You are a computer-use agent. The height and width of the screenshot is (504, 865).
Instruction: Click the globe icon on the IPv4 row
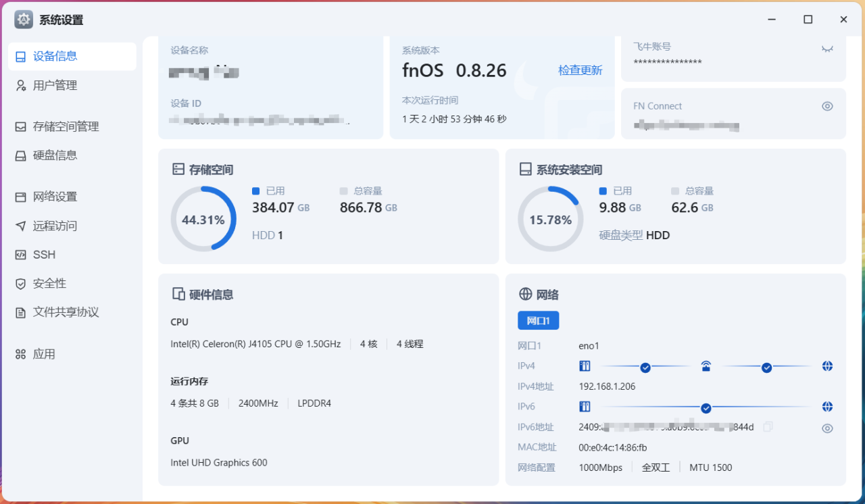[827, 366]
